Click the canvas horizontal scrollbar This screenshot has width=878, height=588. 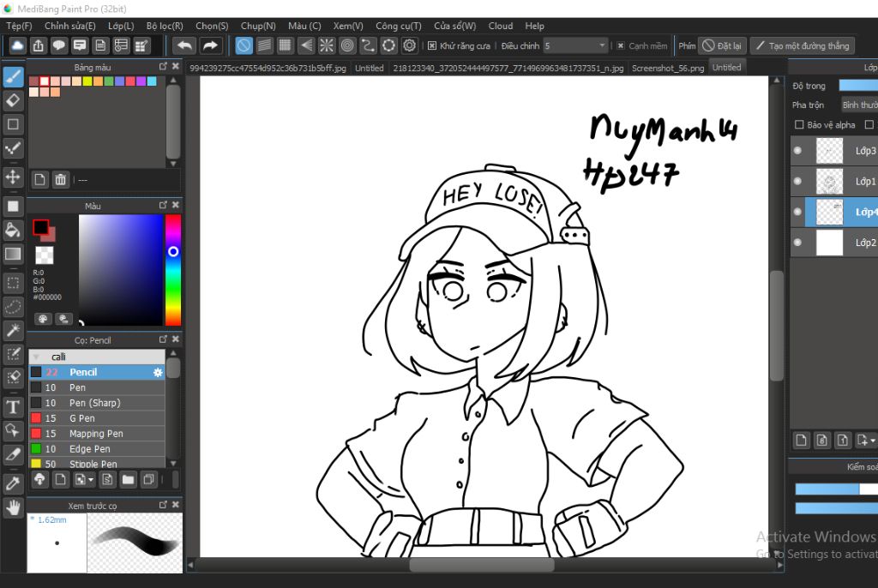click(482, 565)
